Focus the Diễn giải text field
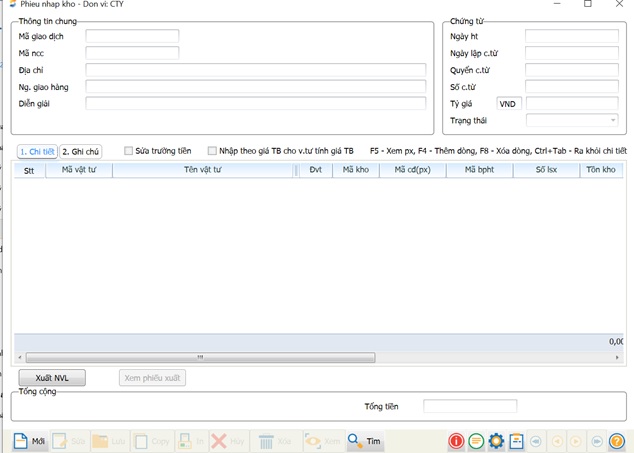This screenshot has height=453, width=634. 256,103
